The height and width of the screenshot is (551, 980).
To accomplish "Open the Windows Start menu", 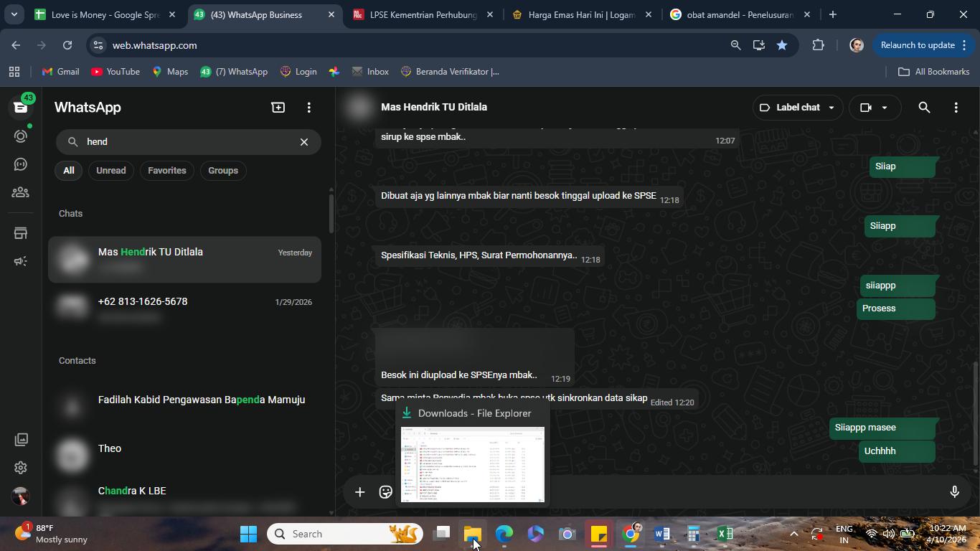I will (248, 534).
